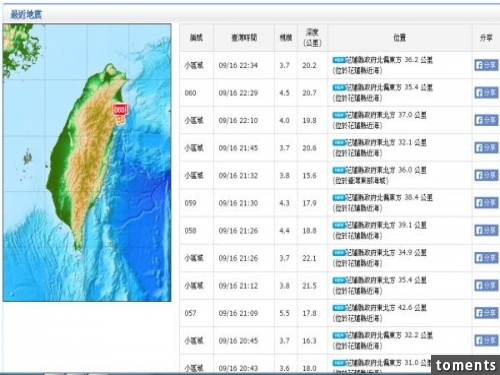The image size is (500, 375).
Task: Click the 位置 location column header
Action: (400, 38)
